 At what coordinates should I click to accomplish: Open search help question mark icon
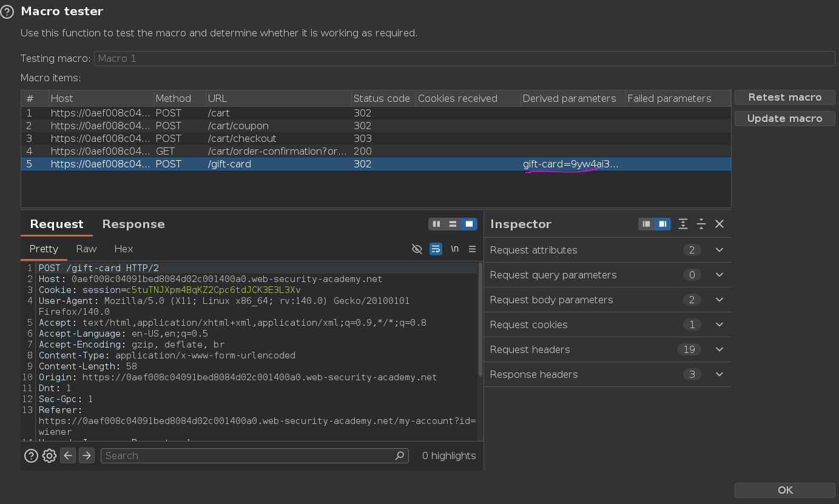click(31, 455)
